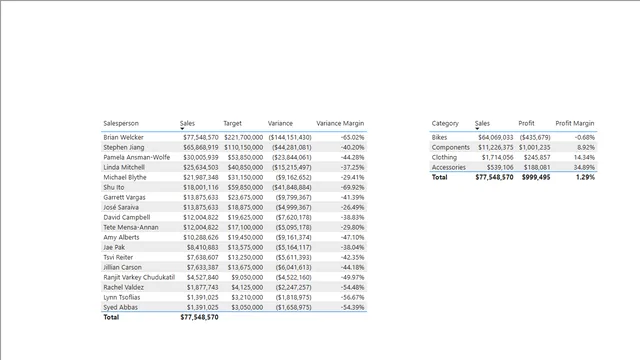
Task: Click Components profit $1,001,235
Action: click(x=535, y=147)
